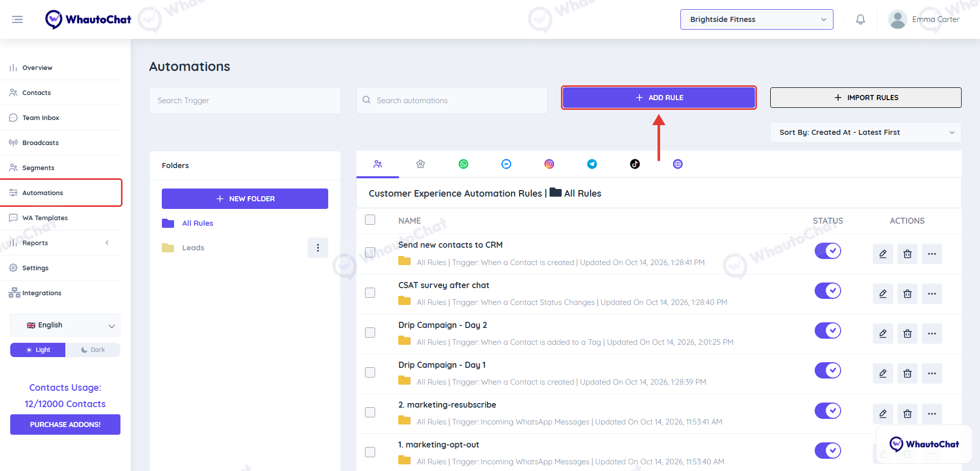The image size is (980, 471).
Task: Open the web globe channel tab icon
Action: [678, 164]
